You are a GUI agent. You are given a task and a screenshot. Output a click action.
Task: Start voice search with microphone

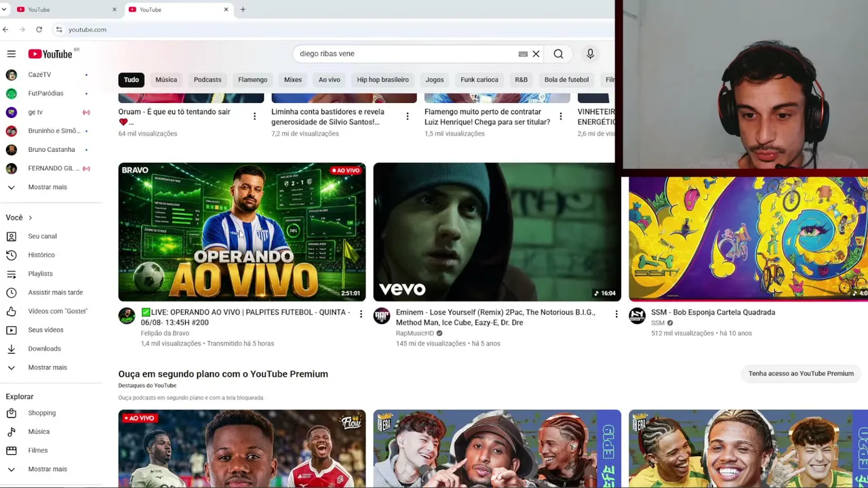[590, 54]
